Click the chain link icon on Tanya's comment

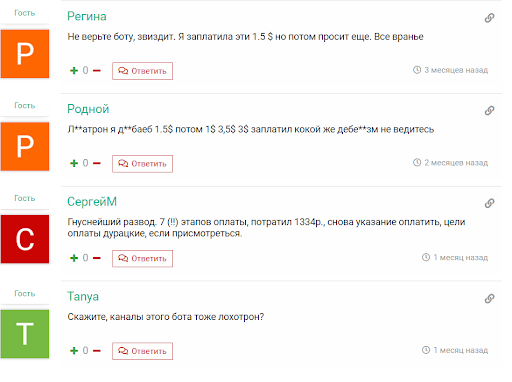click(x=489, y=298)
